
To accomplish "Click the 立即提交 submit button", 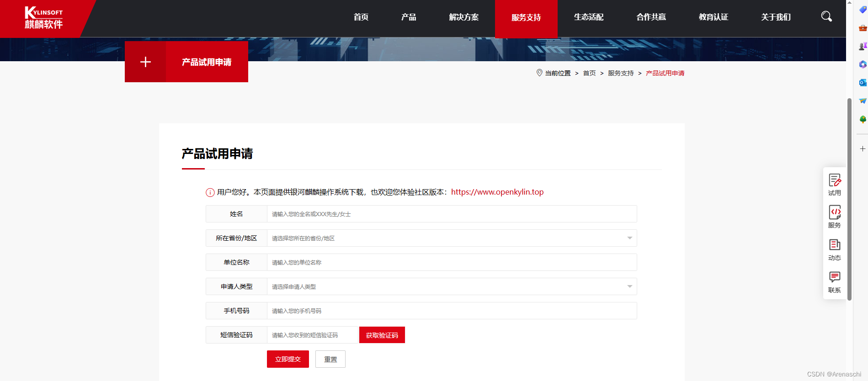I will (288, 359).
